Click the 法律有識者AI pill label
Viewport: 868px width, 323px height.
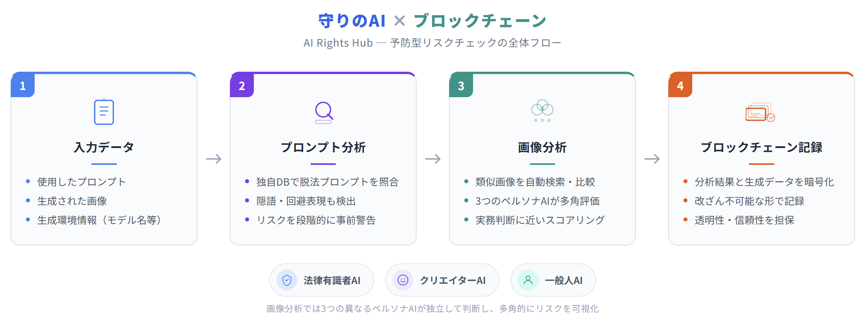[x=332, y=281]
